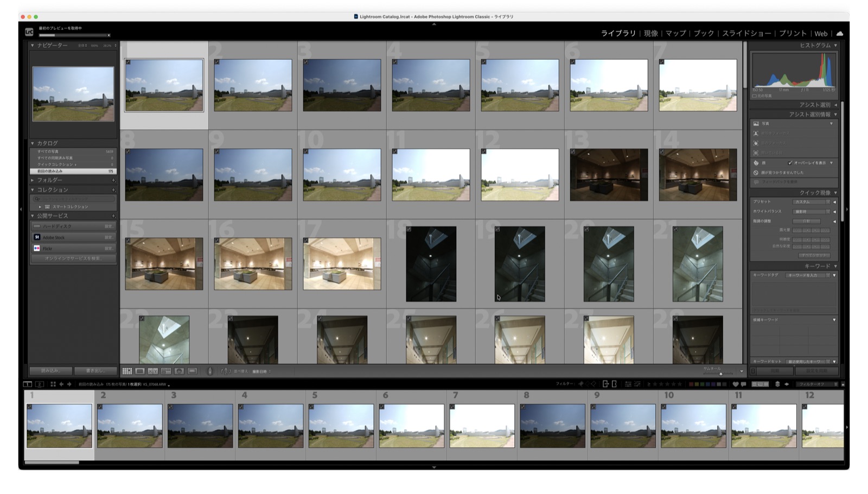Toggle sort direction a-z icon
Viewport: 868px width, 494px height.
click(x=226, y=371)
